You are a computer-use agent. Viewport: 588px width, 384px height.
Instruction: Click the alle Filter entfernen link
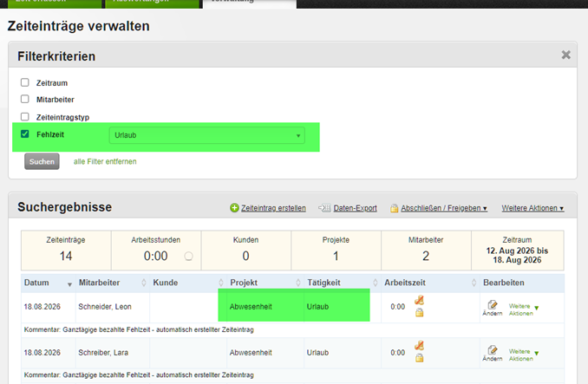pos(105,162)
